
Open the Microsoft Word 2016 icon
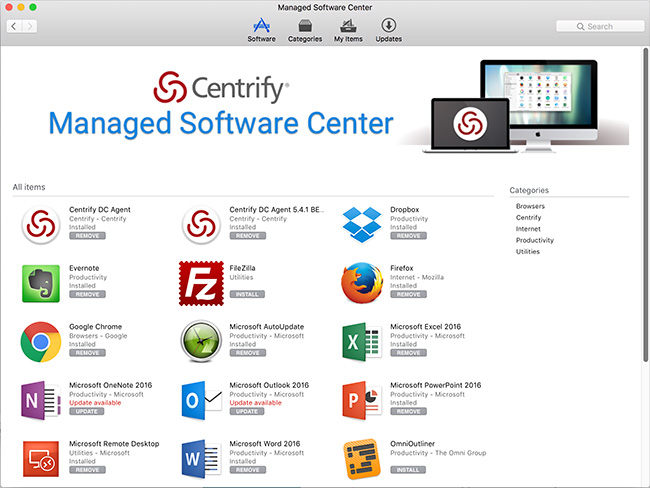click(x=201, y=459)
